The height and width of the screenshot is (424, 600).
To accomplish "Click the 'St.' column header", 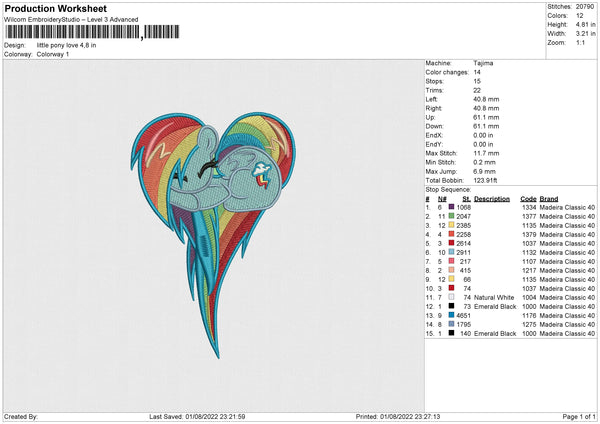I will 466,199.
